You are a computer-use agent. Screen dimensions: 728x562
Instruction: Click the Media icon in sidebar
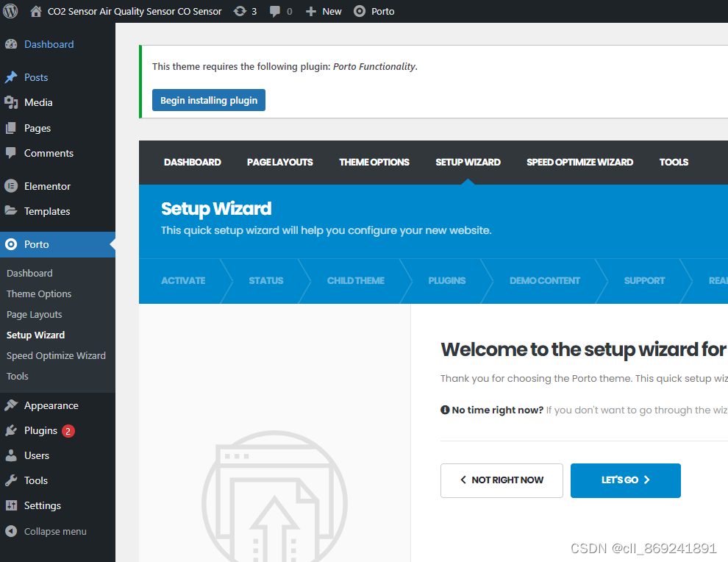click(11, 102)
